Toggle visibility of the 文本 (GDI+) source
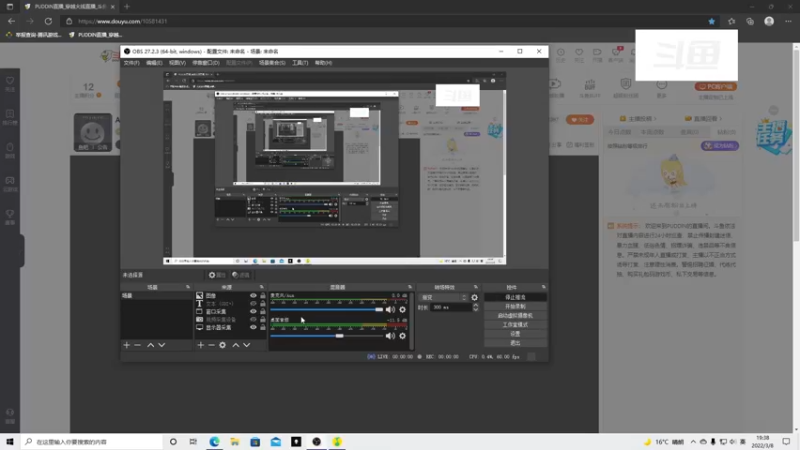 point(253,304)
